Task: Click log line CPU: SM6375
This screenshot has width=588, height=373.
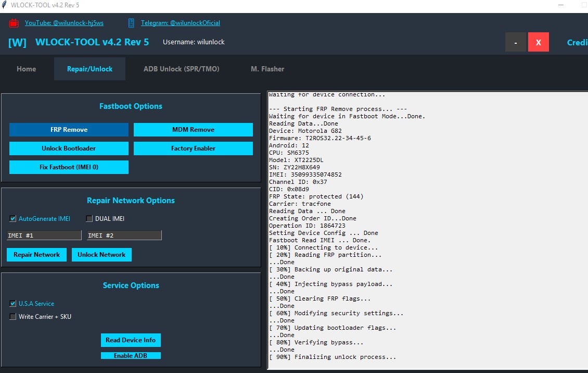Action: (289, 153)
